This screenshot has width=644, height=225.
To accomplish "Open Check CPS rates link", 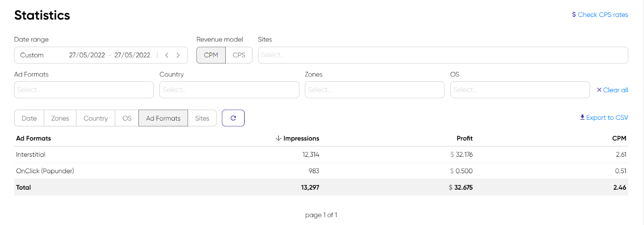I will pyautogui.click(x=600, y=15).
